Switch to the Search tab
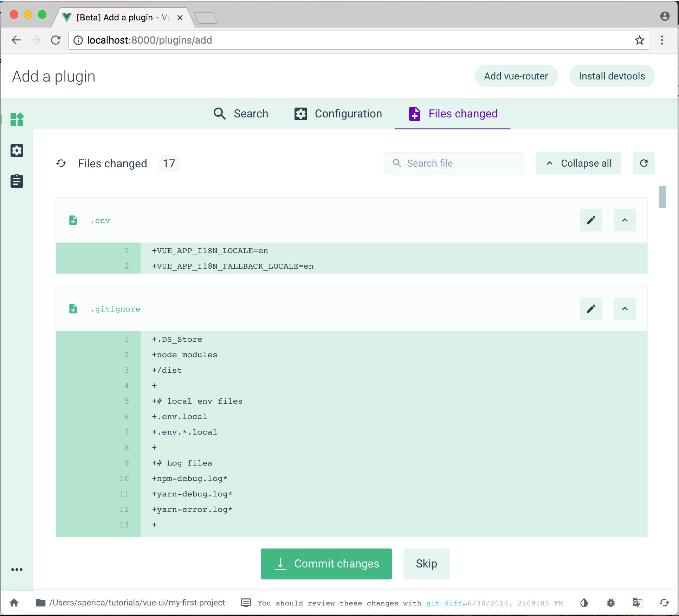This screenshot has height=616, width=679. 241,114
